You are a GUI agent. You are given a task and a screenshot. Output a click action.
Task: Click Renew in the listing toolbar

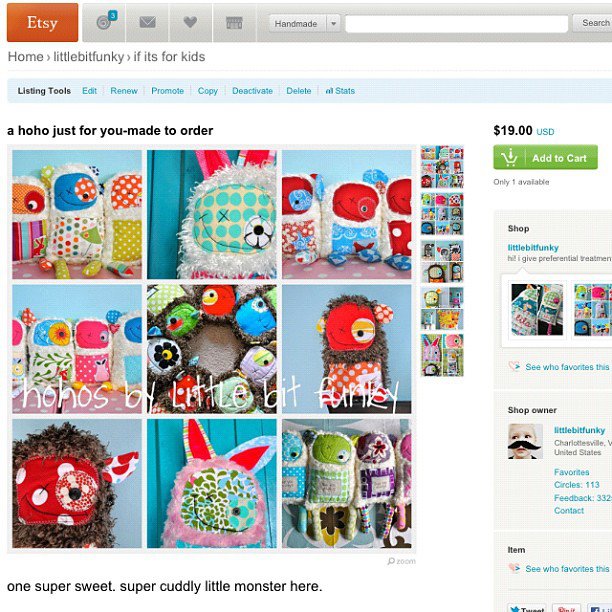point(124,91)
